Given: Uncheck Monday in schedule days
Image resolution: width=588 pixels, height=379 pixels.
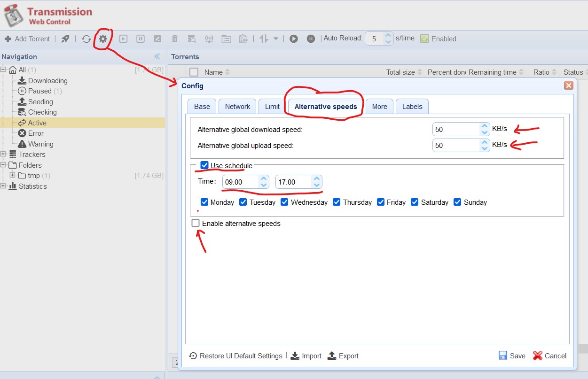Looking at the screenshot, I should click(204, 202).
